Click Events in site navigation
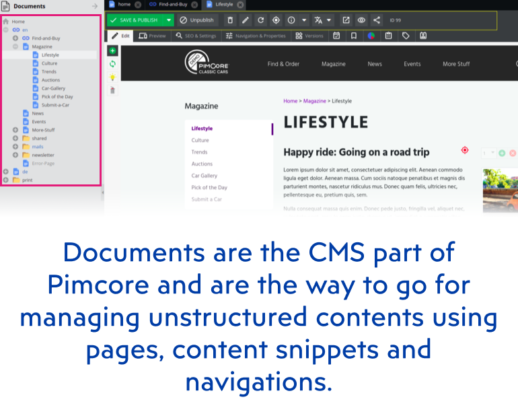Screen dimensions: 518x420 (412, 64)
